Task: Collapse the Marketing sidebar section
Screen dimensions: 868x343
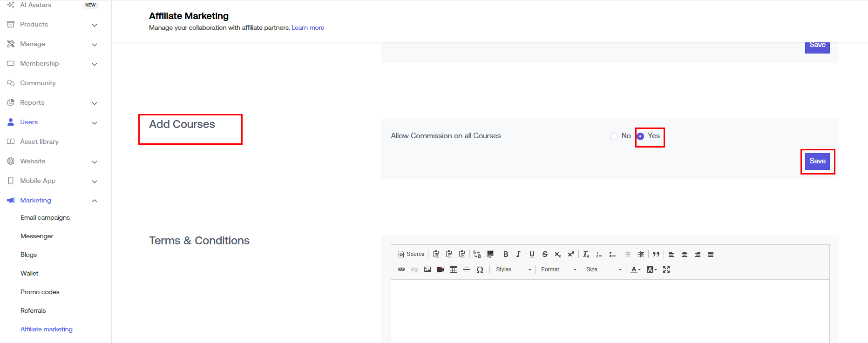Action: coord(95,201)
